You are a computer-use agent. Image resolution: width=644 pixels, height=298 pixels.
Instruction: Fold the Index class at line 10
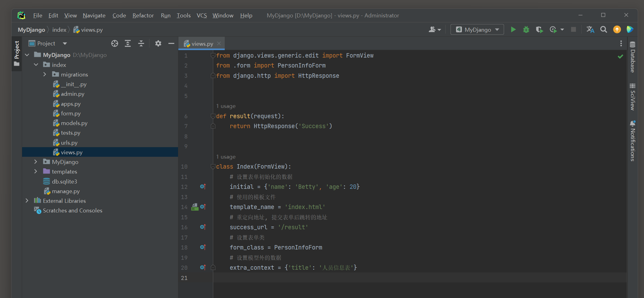tap(213, 167)
